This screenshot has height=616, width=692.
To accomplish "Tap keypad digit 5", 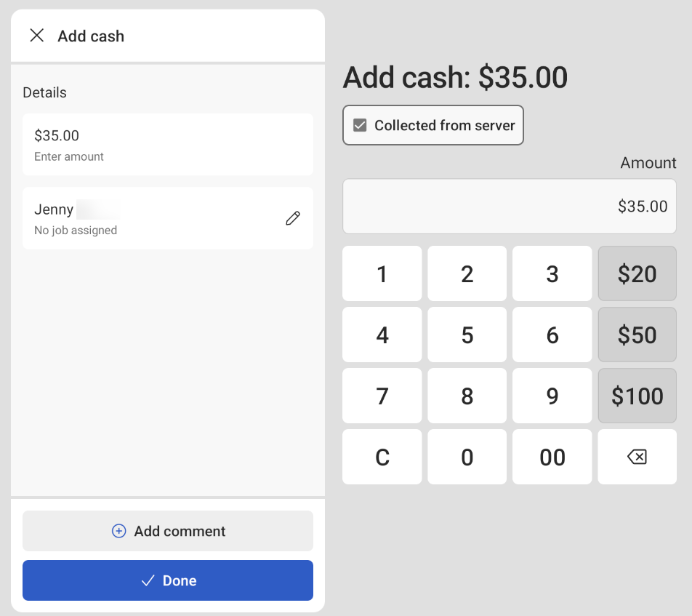I will tap(467, 335).
